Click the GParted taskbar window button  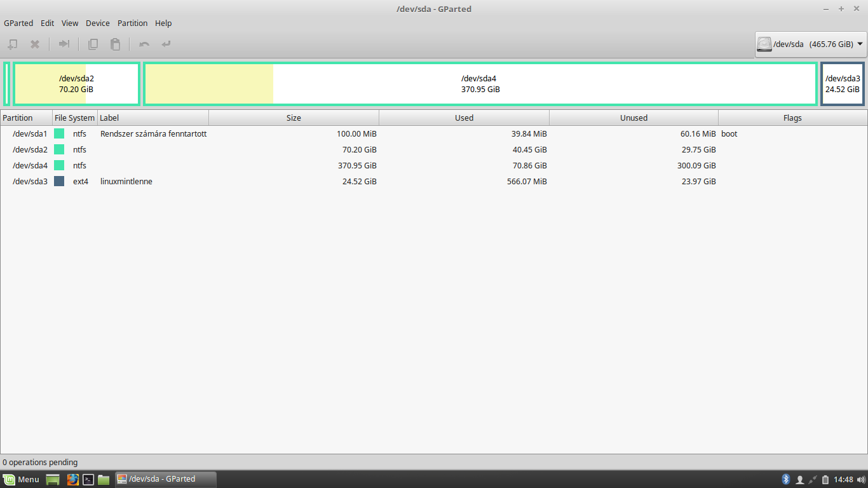pos(165,479)
